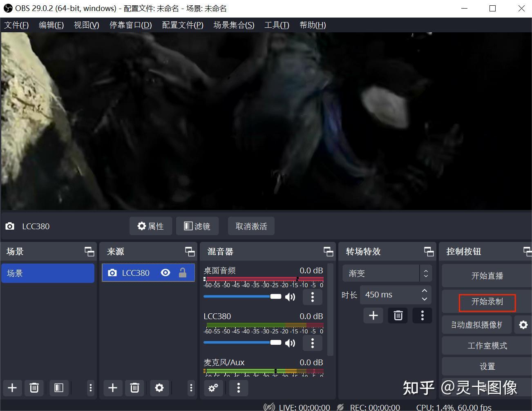Open advanced audio properties gear in the mixer
This screenshot has height=411, width=532.
213,388
